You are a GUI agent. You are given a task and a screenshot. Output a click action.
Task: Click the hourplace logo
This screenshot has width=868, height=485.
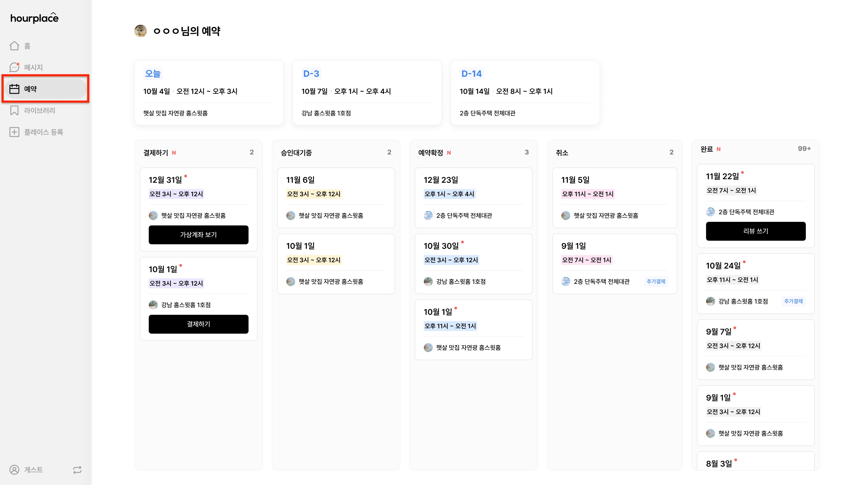34,18
